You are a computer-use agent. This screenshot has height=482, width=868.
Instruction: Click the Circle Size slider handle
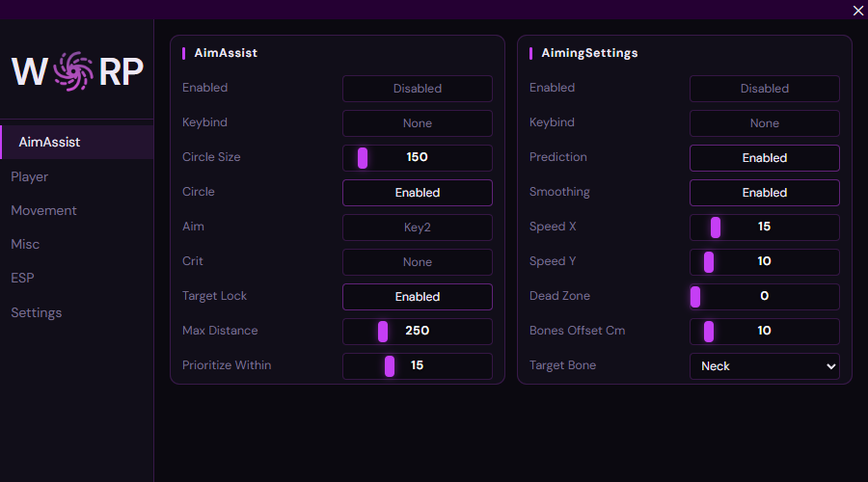[363, 158]
